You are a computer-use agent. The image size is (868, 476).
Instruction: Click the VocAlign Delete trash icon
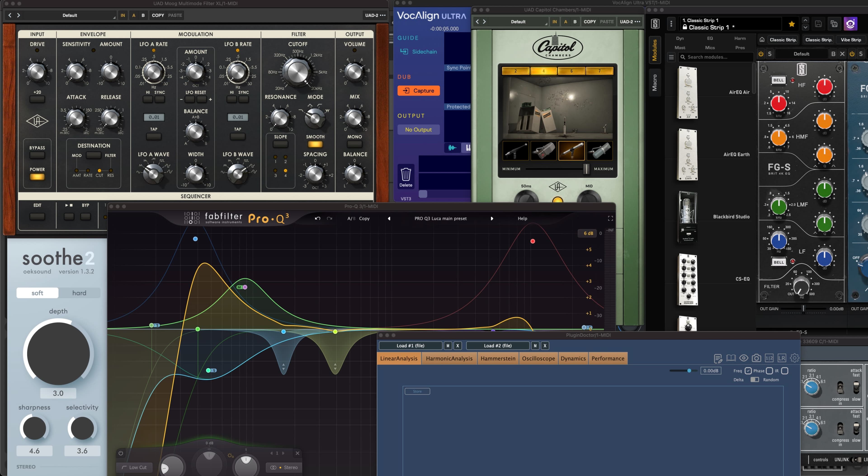[406, 174]
